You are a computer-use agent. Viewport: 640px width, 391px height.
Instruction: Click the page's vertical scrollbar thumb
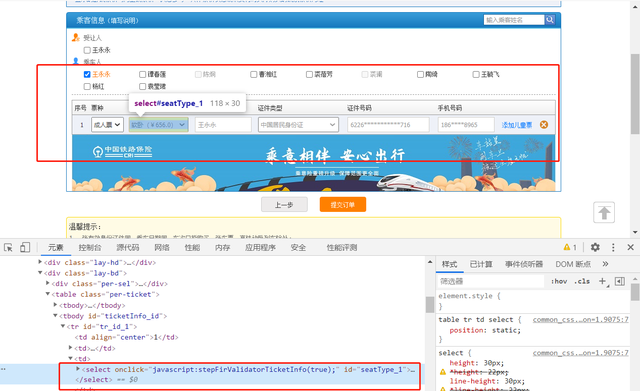(x=635, y=94)
